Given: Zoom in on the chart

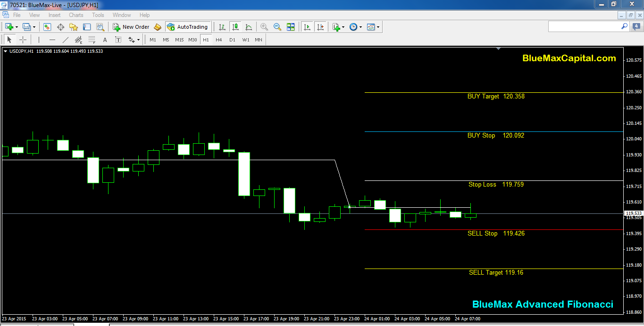Looking at the screenshot, I should 264,27.
